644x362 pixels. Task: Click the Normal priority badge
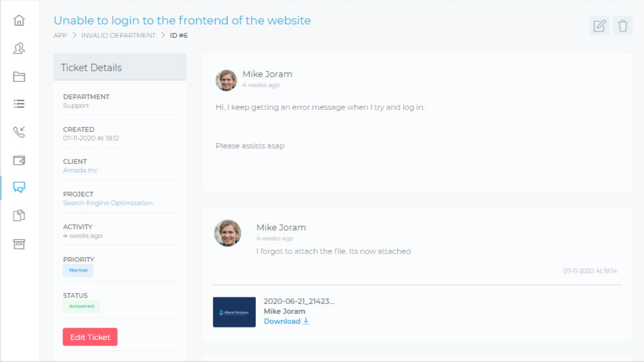[78, 270]
